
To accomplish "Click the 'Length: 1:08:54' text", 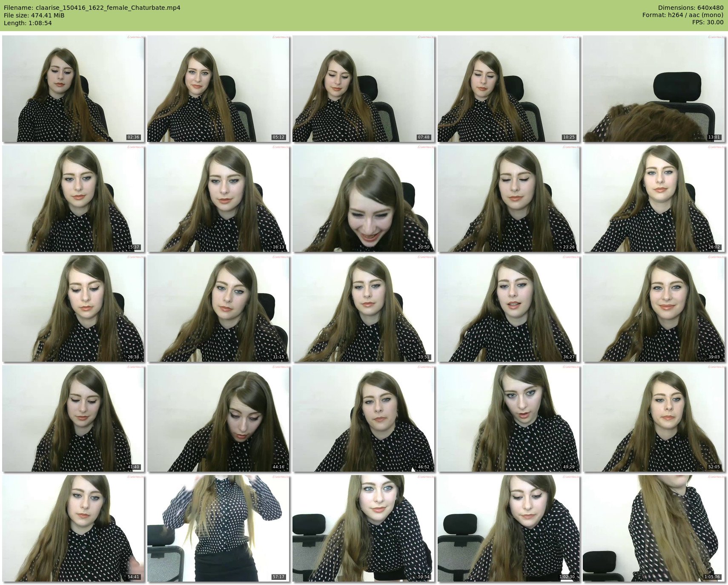I will tap(28, 23).
